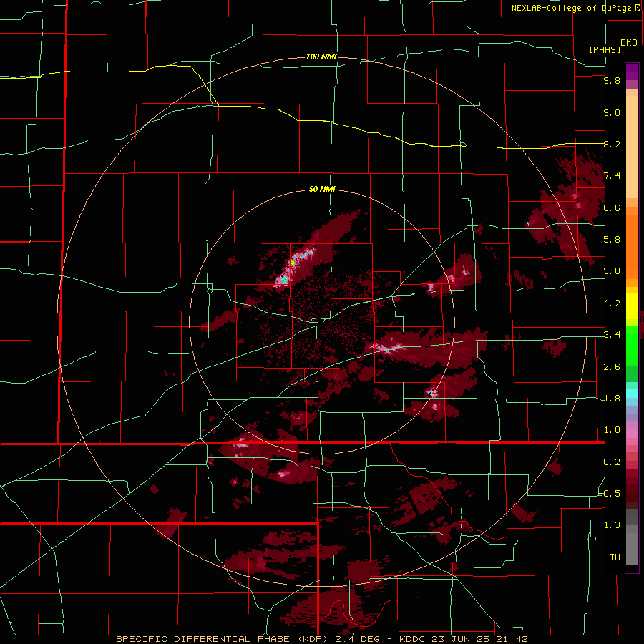Select the 5.0 scale label
Image resolution: width=644 pixels, height=644 pixels.
[612, 271]
